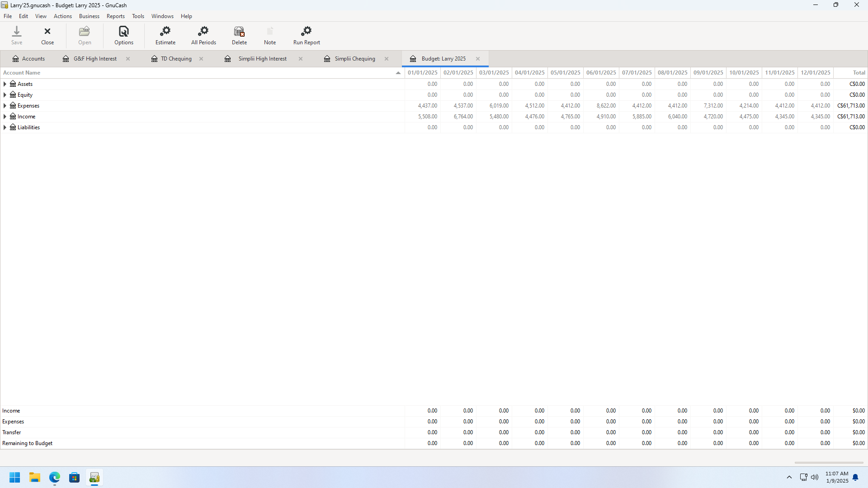
Task: Open the Actions menu
Action: point(63,16)
